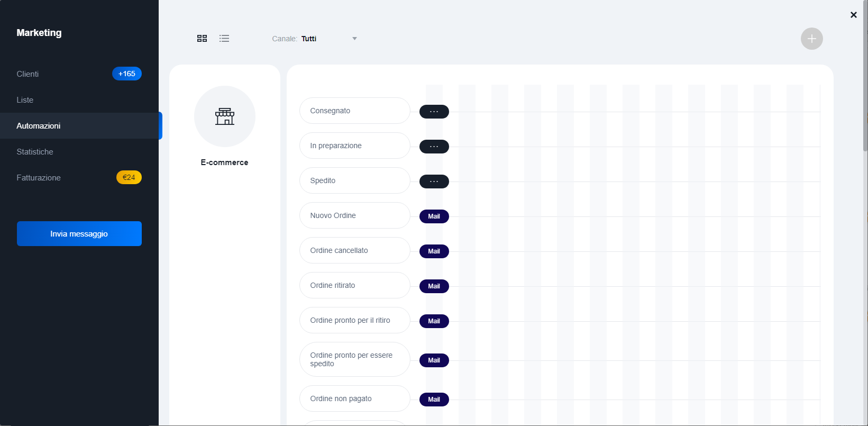
Task: Click the Canale dropdown arrow
Action: click(x=354, y=39)
